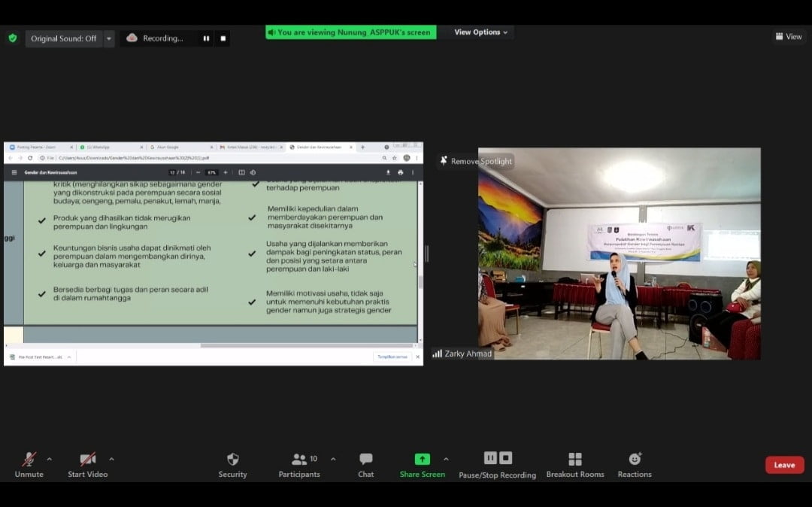Start the video camera
The height and width of the screenshot is (507, 812).
88,465
